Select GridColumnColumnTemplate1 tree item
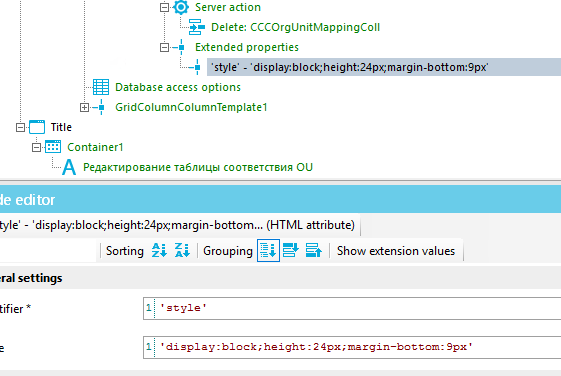 (x=191, y=107)
